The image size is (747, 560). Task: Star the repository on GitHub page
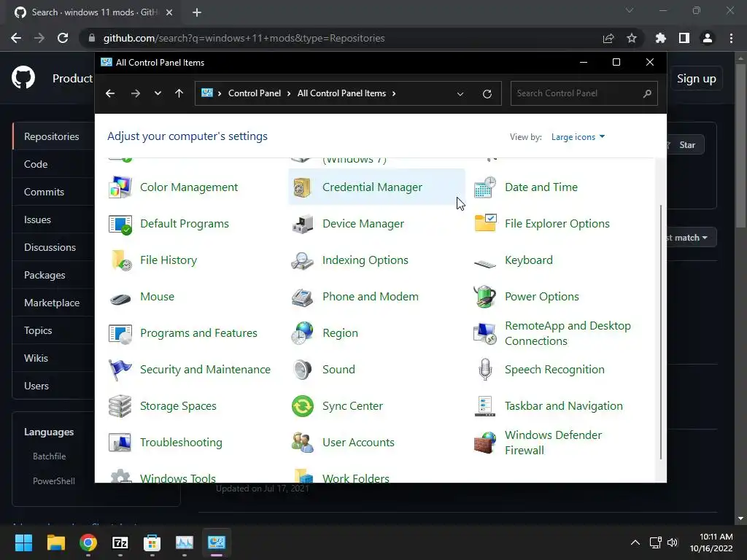pyautogui.click(x=684, y=145)
